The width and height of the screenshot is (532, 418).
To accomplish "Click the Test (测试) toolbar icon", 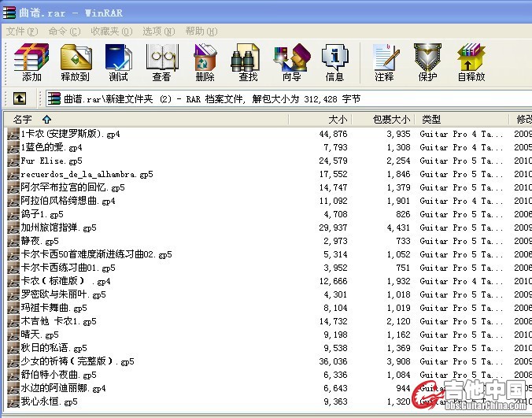I will click(x=118, y=62).
